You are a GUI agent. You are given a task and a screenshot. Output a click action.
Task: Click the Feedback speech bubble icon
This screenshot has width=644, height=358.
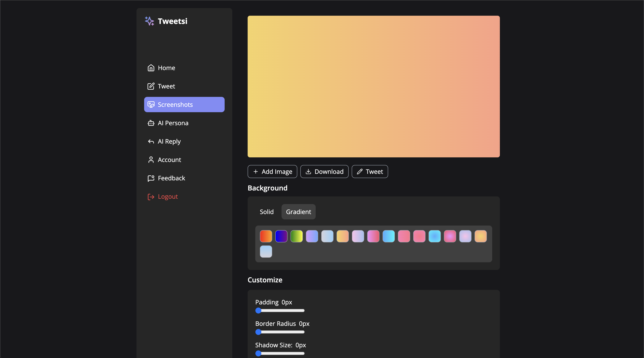(x=151, y=178)
